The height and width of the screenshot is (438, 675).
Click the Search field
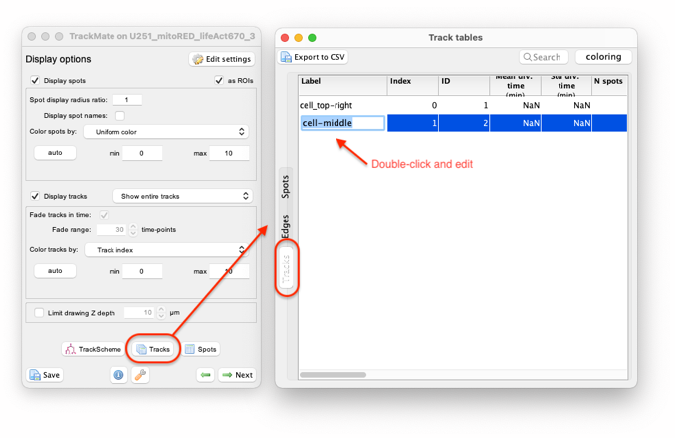click(x=544, y=57)
